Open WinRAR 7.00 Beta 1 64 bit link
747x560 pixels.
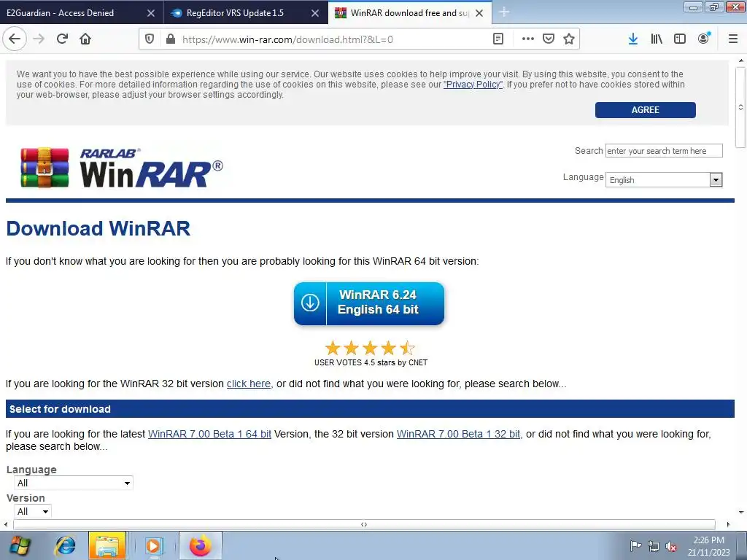[x=209, y=435]
